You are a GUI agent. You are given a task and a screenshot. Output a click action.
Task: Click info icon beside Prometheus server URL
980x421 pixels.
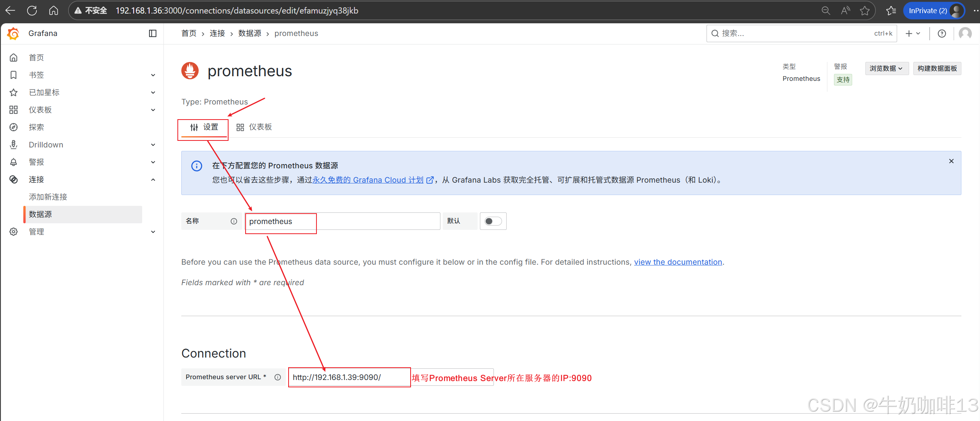(x=278, y=377)
